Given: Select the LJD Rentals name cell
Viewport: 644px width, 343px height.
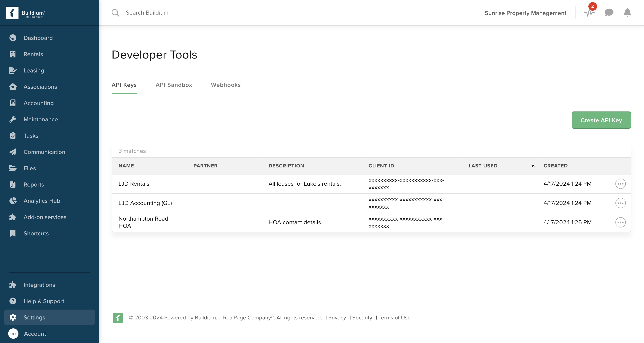Looking at the screenshot, I should [x=149, y=184].
